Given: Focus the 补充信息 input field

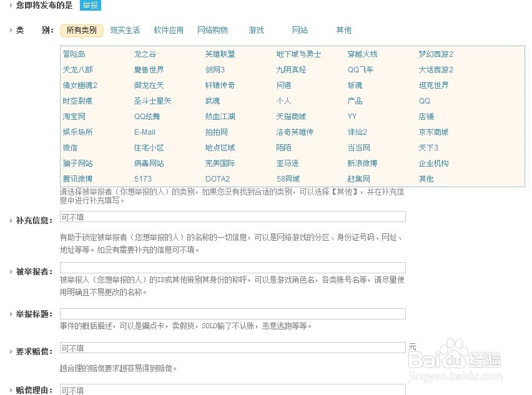Looking at the screenshot, I should coord(233,217).
